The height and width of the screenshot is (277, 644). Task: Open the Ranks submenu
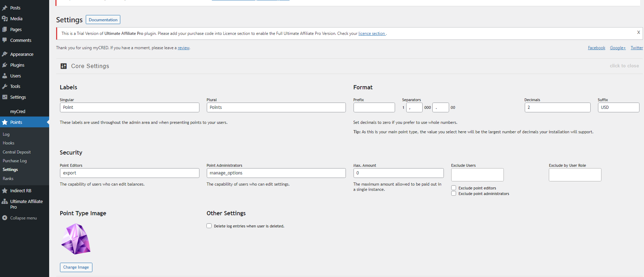point(8,179)
